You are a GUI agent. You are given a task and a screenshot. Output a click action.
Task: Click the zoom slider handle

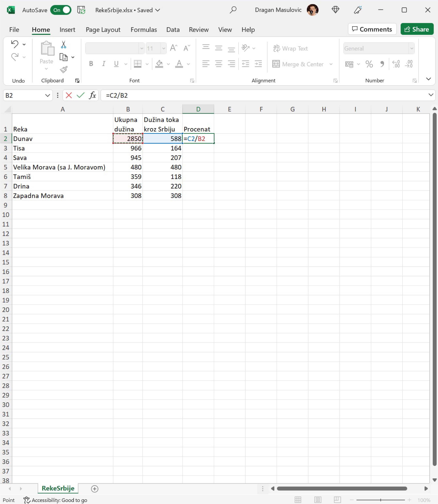tap(381, 500)
